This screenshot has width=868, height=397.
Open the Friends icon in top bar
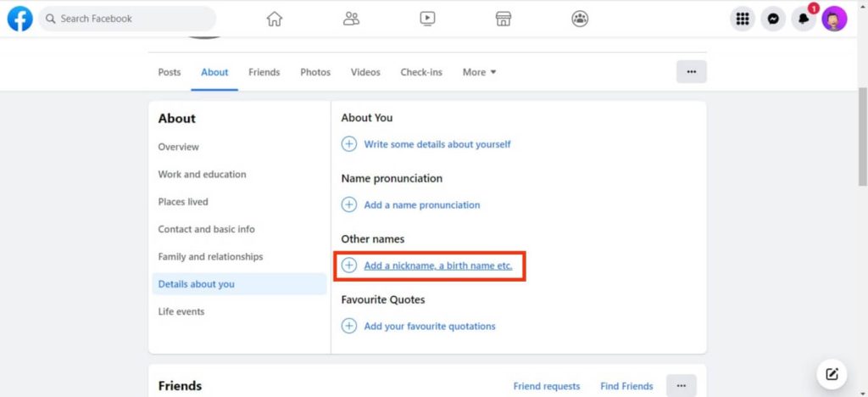point(351,19)
